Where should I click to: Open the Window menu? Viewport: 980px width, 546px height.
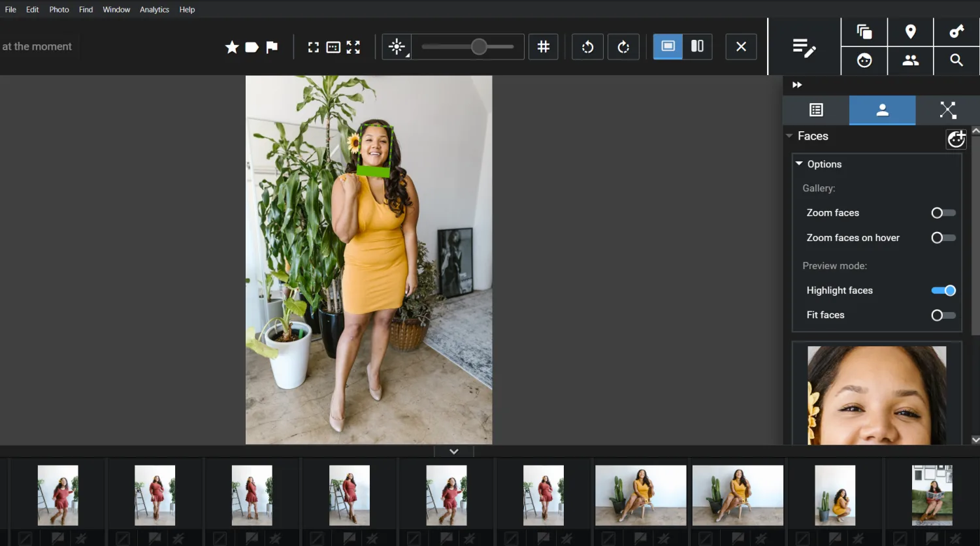click(x=116, y=10)
